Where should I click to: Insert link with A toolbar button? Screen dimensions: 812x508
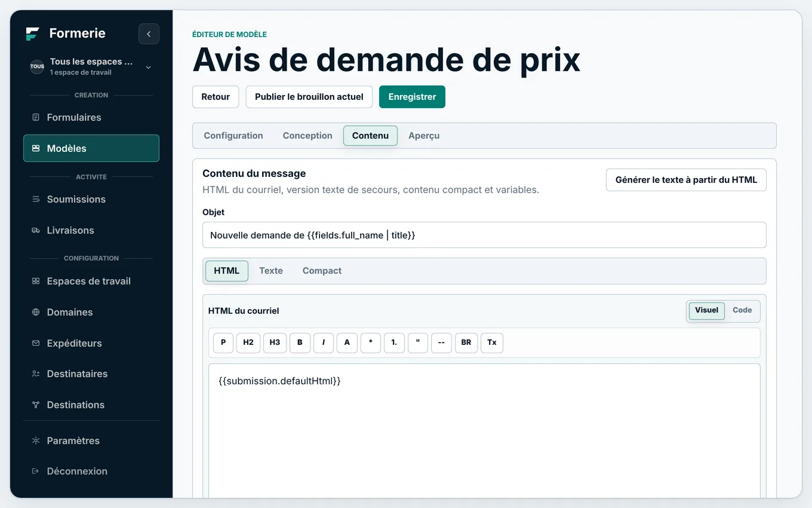pos(347,342)
